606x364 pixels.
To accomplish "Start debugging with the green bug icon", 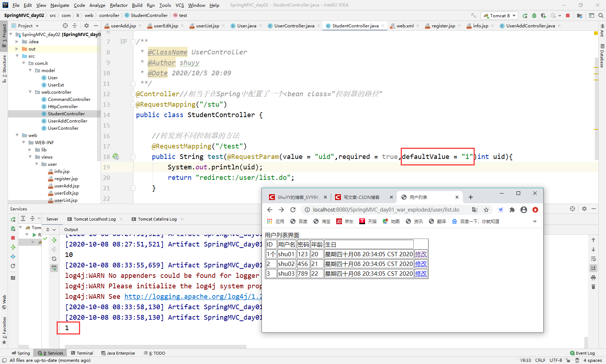I will click(x=534, y=15).
